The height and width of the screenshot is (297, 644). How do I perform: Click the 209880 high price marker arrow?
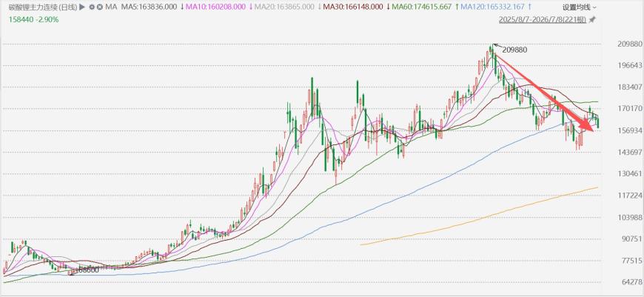(496, 45)
